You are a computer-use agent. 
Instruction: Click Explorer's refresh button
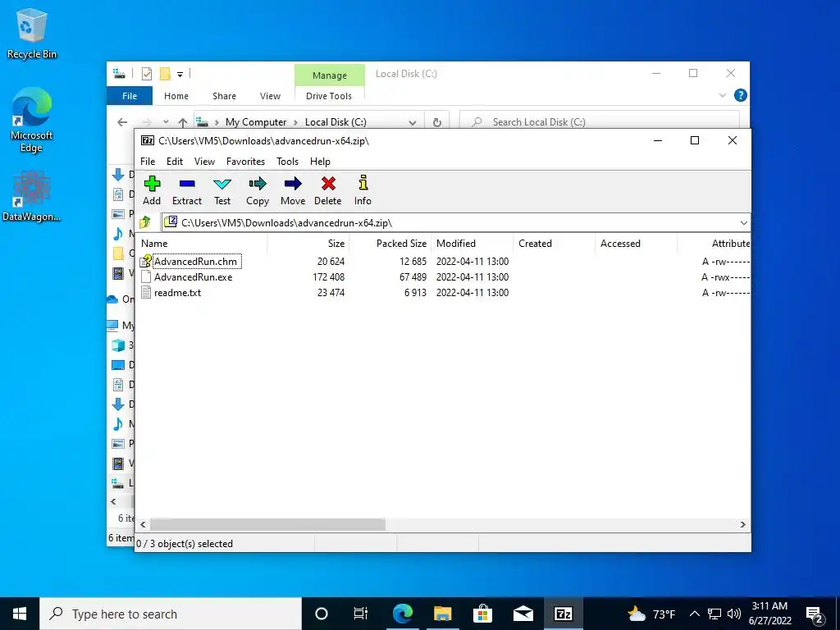[x=437, y=122]
